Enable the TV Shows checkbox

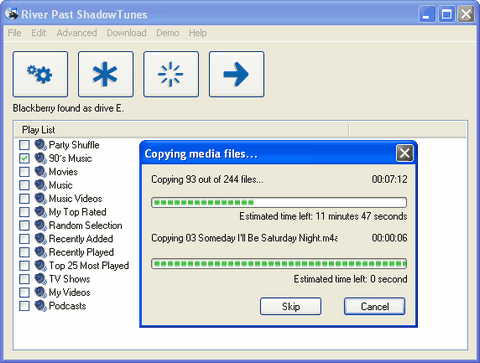pyautogui.click(x=24, y=279)
